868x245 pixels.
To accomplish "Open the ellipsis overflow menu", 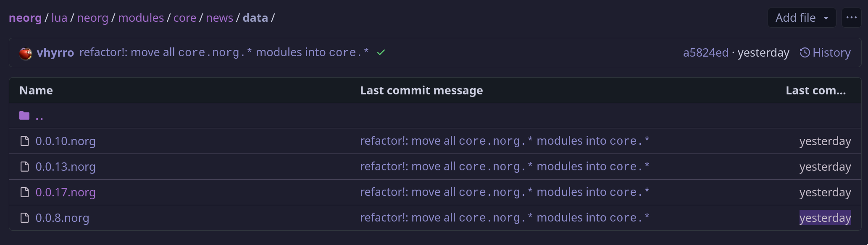I will pos(851,18).
